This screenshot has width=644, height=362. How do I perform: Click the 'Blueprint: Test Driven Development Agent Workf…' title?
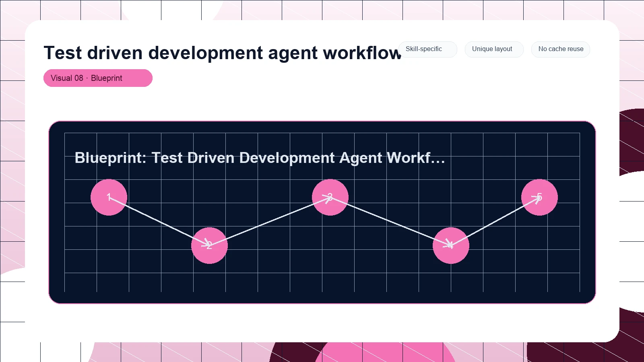pyautogui.click(x=260, y=158)
